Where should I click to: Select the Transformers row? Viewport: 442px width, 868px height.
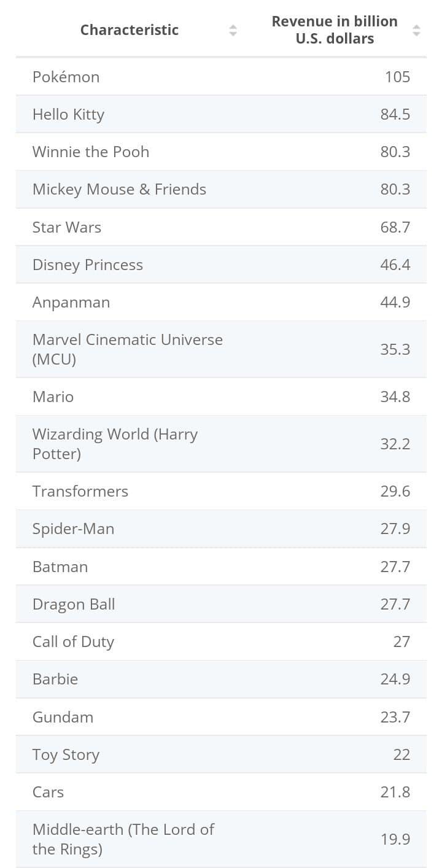coord(80,491)
